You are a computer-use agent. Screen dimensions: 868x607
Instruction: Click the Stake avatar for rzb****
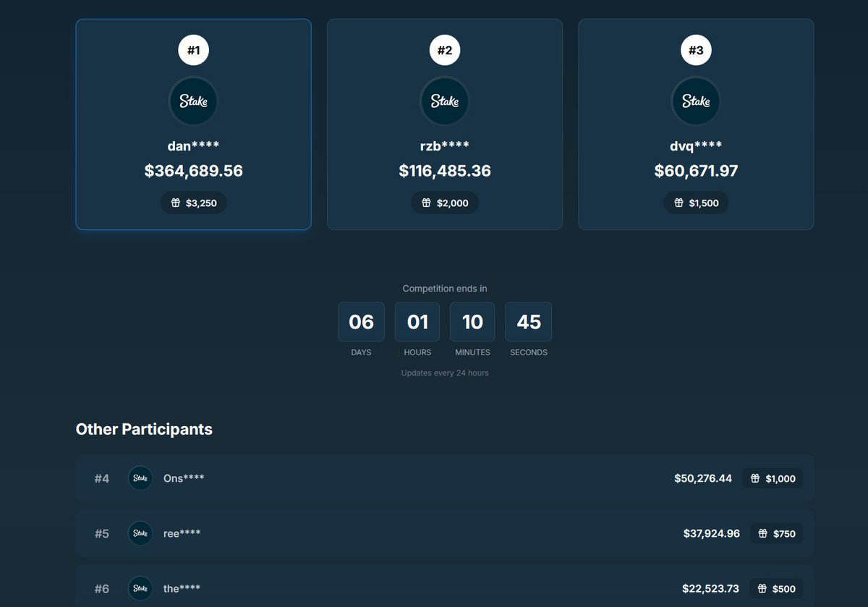pos(445,101)
